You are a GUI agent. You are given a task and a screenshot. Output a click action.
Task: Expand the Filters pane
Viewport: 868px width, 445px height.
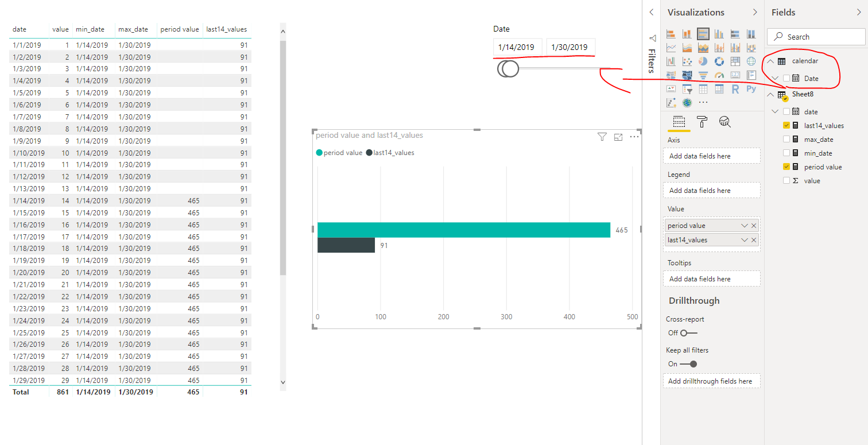point(652,12)
